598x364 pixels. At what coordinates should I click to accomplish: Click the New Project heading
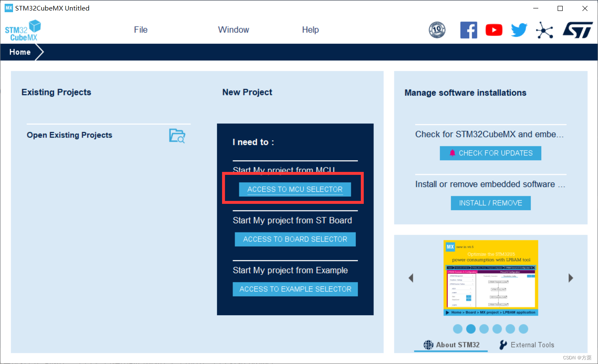pyautogui.click(x=247, y=92)
